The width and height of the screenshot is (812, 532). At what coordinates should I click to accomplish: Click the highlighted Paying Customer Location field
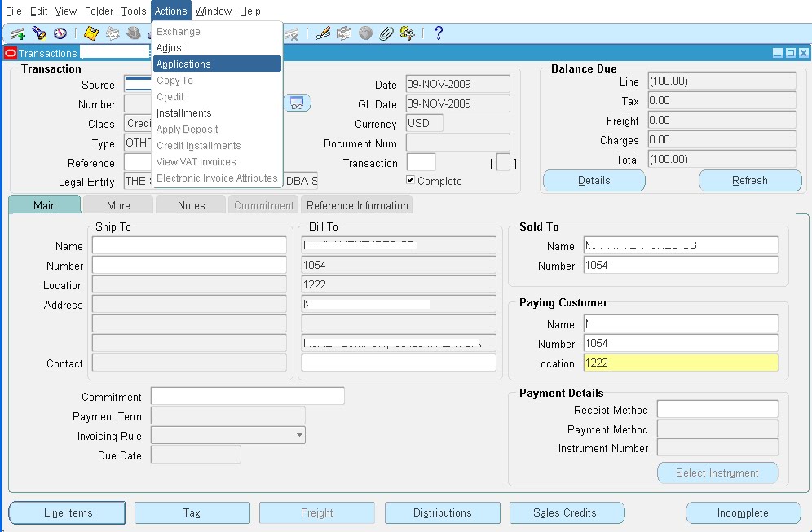tap(681, 363)
